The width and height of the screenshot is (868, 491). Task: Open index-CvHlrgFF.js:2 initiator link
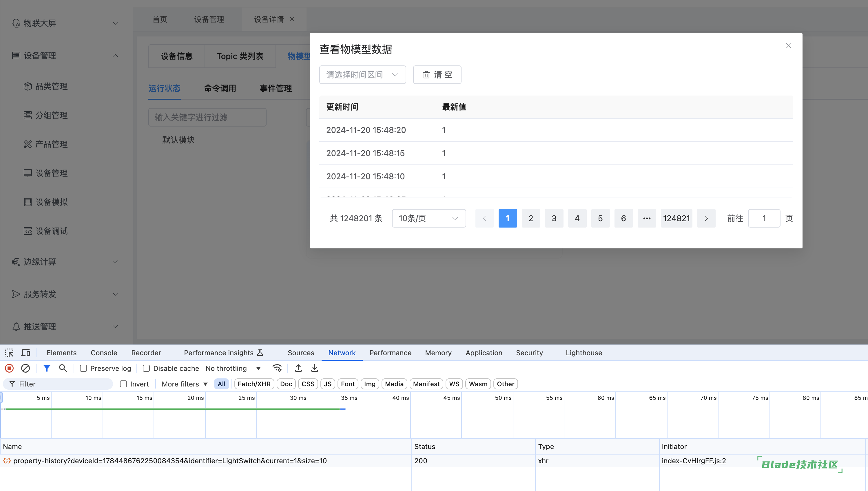694,461
